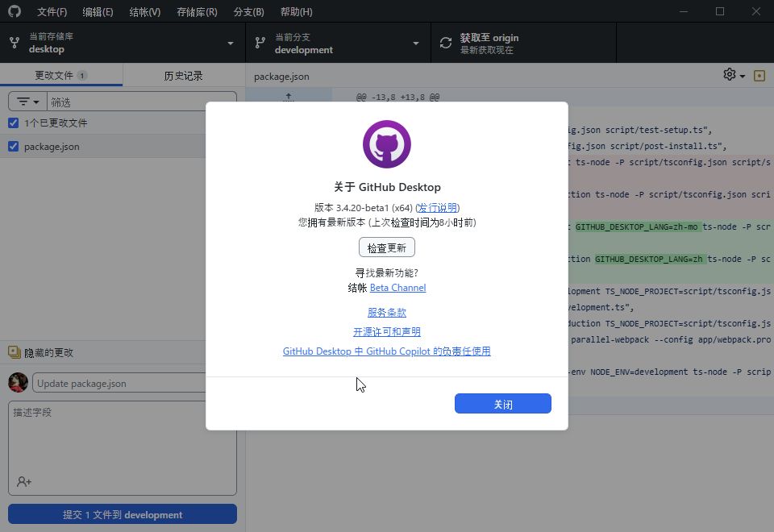Click 提交 1 文件到 development button

tap(123, 514)
